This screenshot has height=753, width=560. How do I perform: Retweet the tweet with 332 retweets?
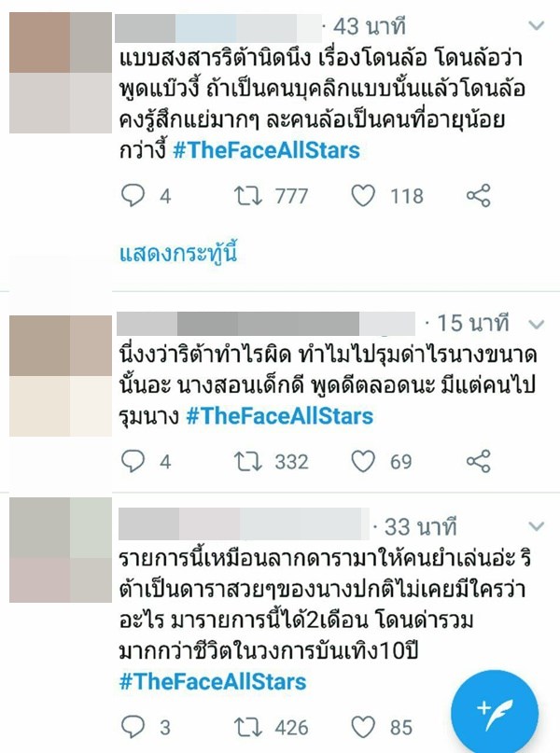pyautogui.click(x=248, y=462)
